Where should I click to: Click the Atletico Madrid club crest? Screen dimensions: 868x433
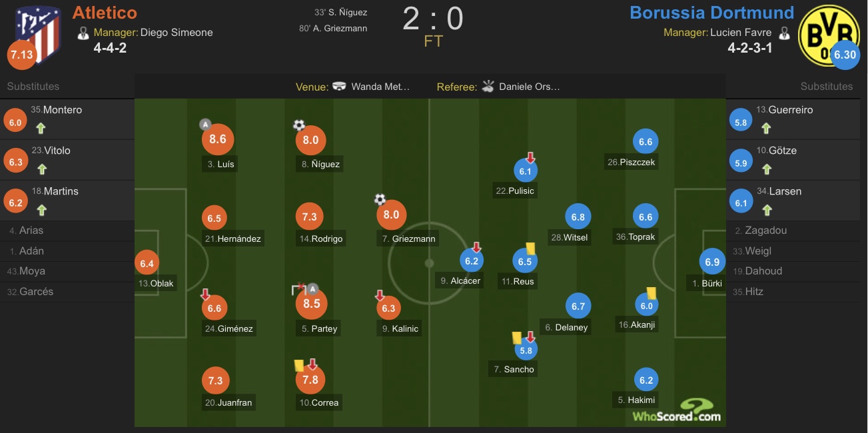point(38,33)
